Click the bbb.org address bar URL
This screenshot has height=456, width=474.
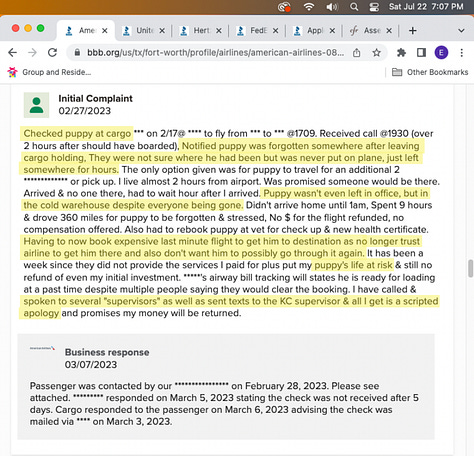pyautogui.click(x=215, y=52)
